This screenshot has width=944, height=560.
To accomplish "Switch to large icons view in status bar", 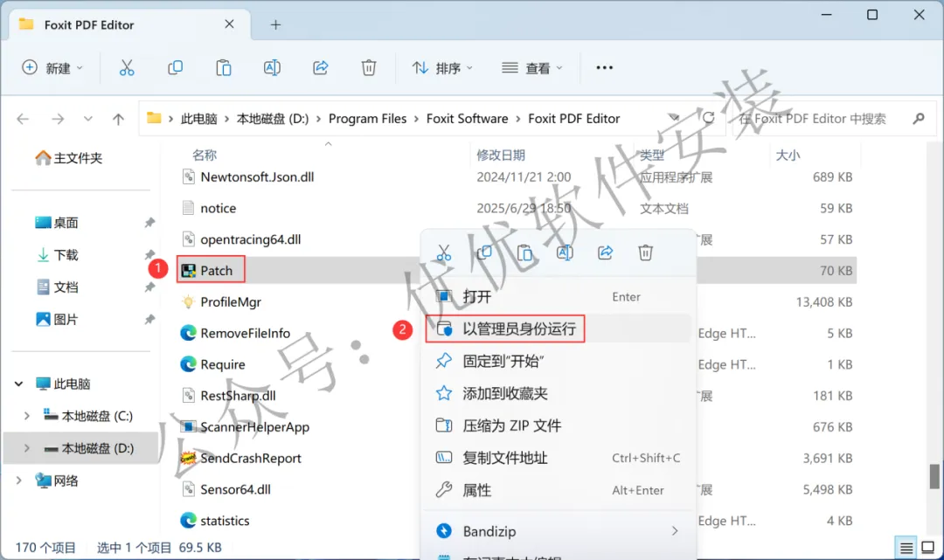I will coord(927,548).
